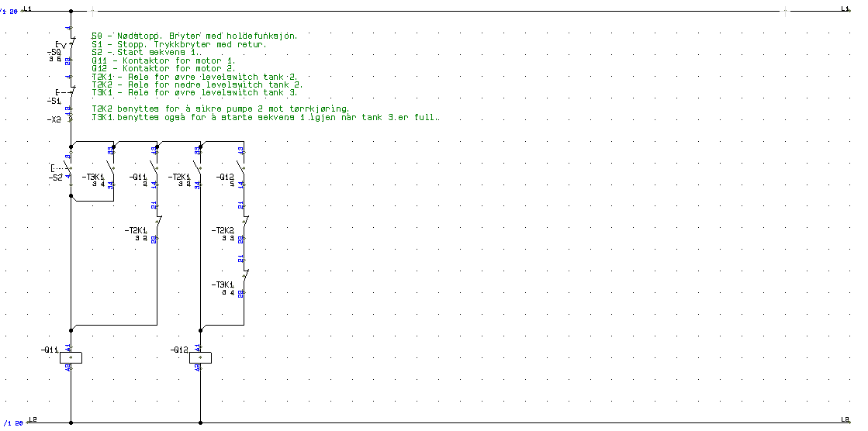Select the 'S1 - Stopp. Trykkbryter med retur' line
The height and width of the screenshot is (431, 868).
(x=179, y=44)
